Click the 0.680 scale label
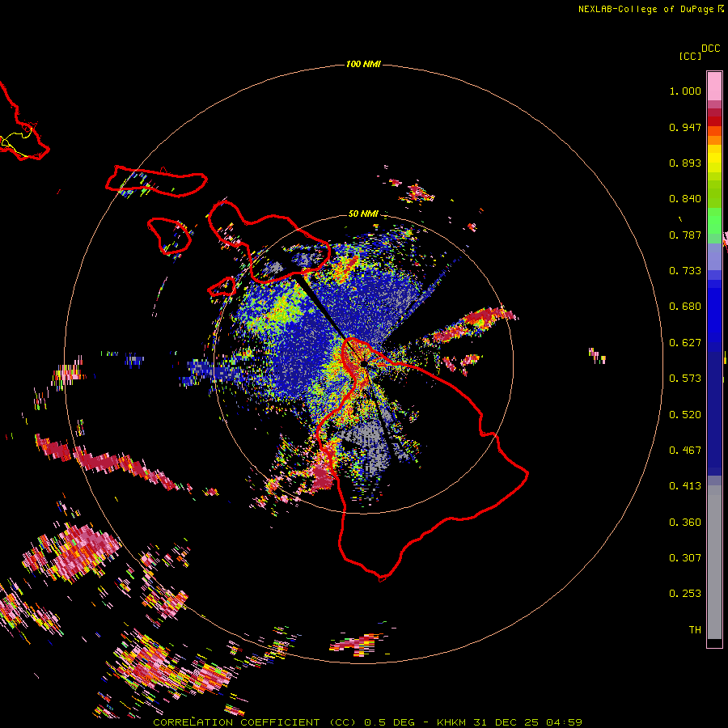 tap(685, 307)
